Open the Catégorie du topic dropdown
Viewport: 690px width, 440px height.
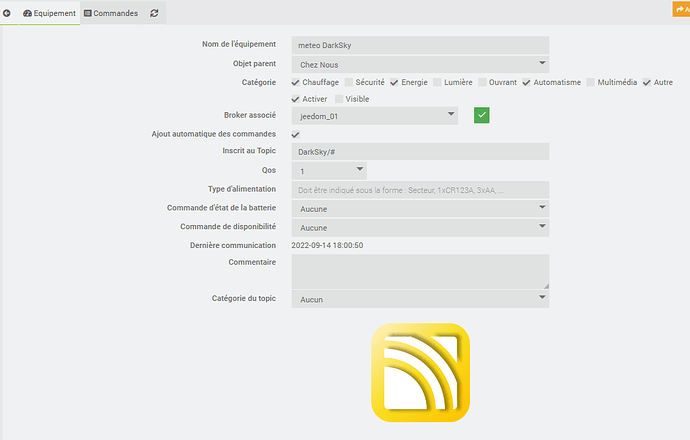pyautogui.click(x=420, y=298)
